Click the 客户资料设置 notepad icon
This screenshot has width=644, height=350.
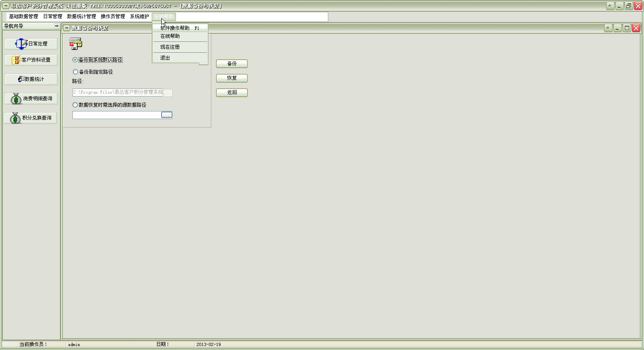(16, 60)
